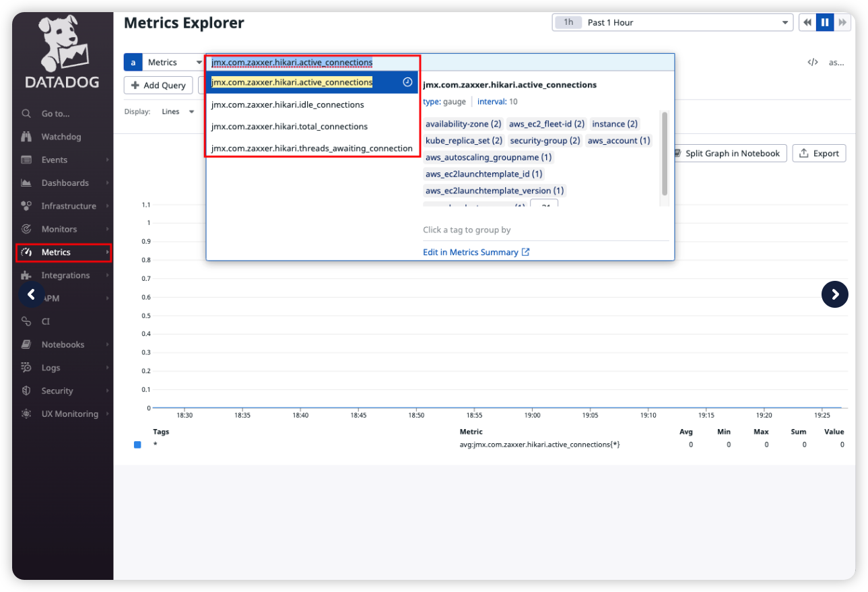
Task: Click the Datadog dog logo
Action: click(x=63, y=44)
